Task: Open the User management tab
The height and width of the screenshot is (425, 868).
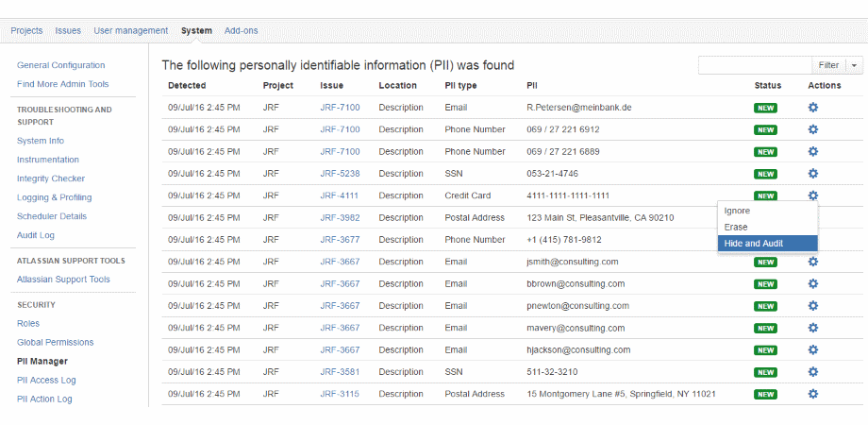Action: pos(130,31)
